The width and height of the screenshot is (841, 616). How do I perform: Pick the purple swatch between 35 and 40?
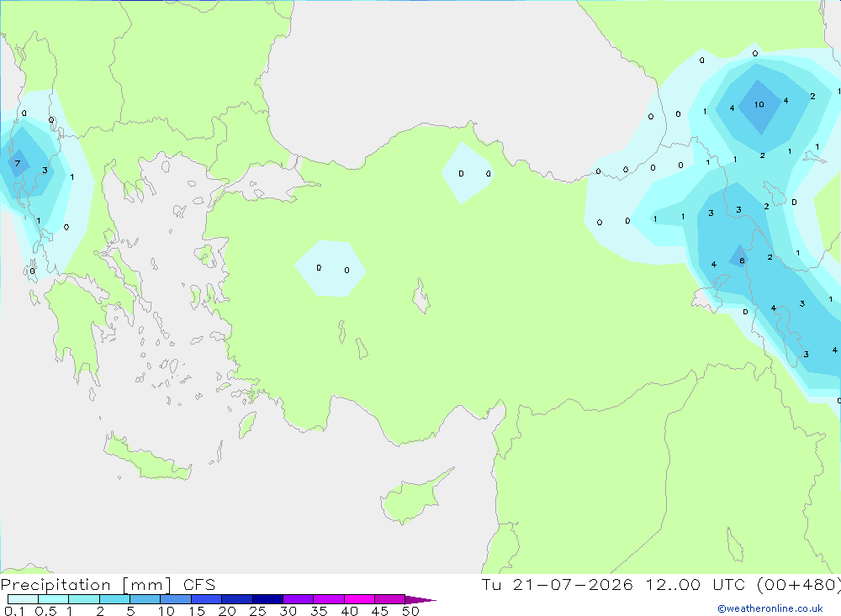coord(328,599)
